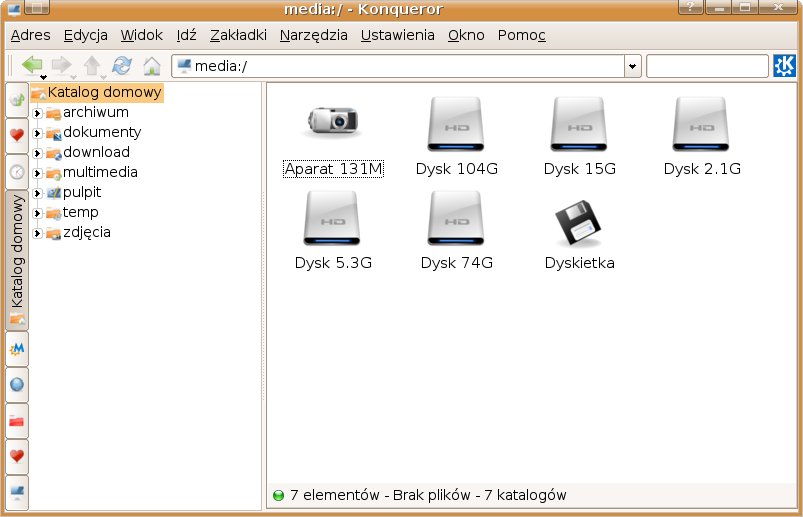Viewport: 803px width, 517px height.
Task: Open the upper red heart sidebar tab
Action: point(17,136)
